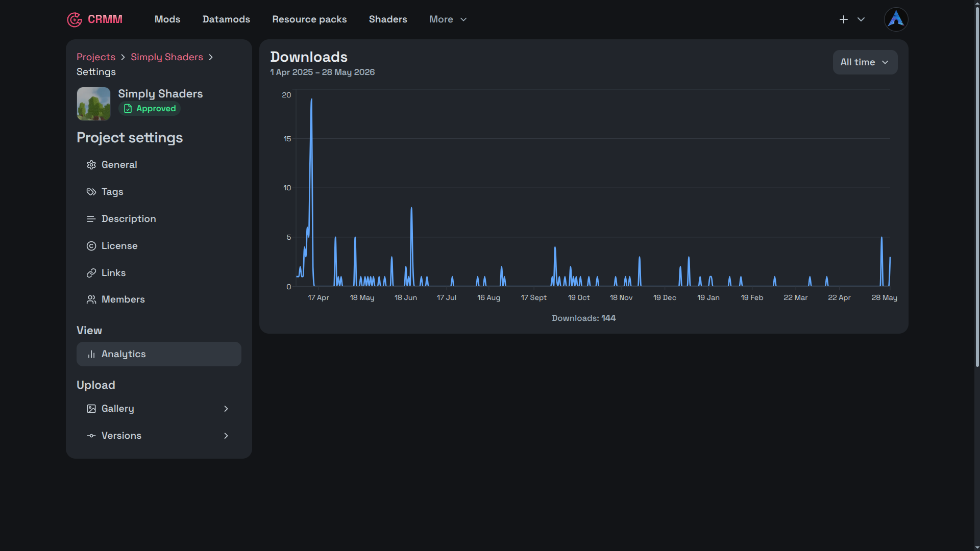Viewport: 980px width, 551px height.
Task: Click the date range 1 Apr 2025 – 28 May 2026
Action: point(323,72)
